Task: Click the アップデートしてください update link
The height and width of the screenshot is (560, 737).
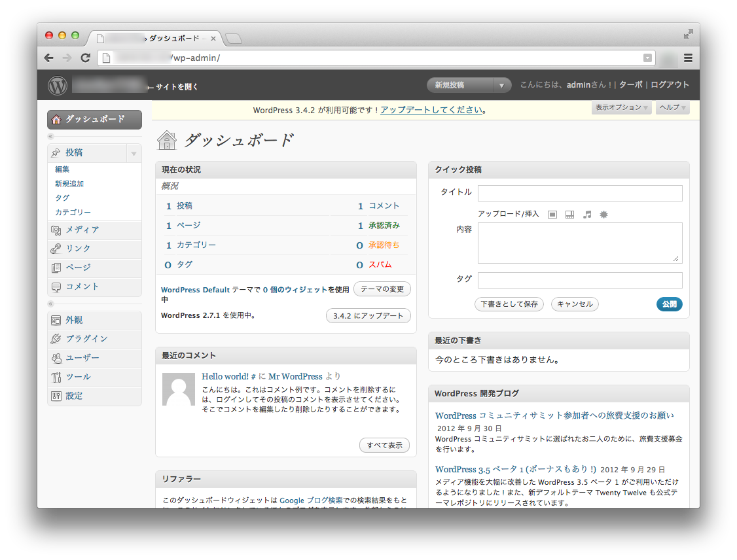Action: point(432,110)
